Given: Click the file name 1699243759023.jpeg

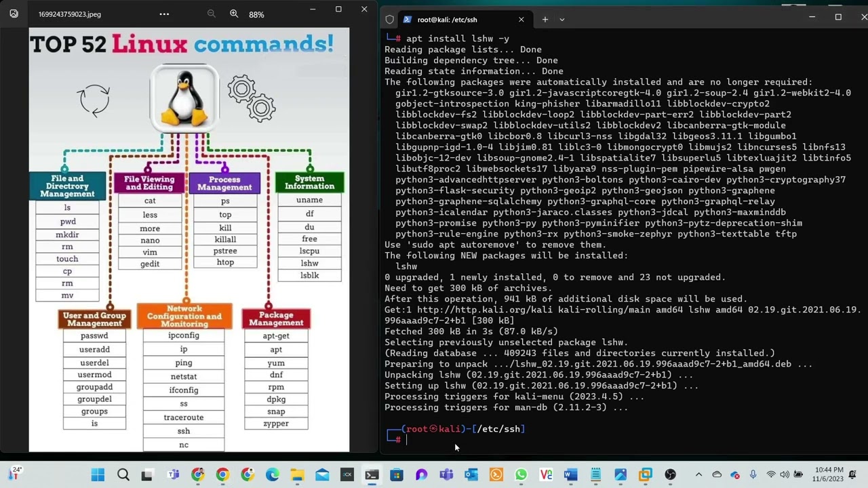Looking at the screenshot, I should point(70,14).
